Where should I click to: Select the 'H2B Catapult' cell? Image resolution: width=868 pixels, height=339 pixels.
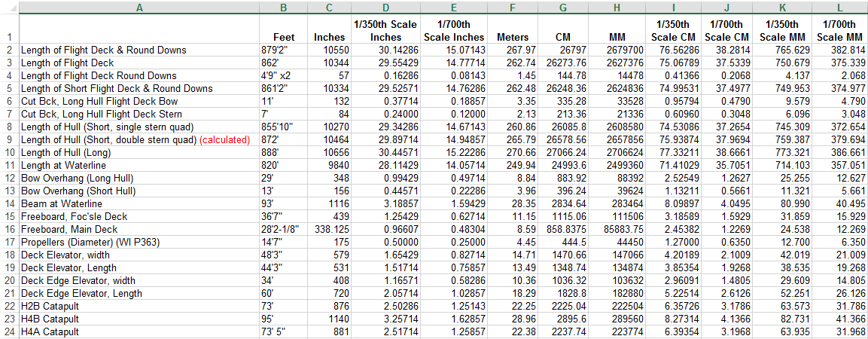pyautogui.click(x=139, y=307)
